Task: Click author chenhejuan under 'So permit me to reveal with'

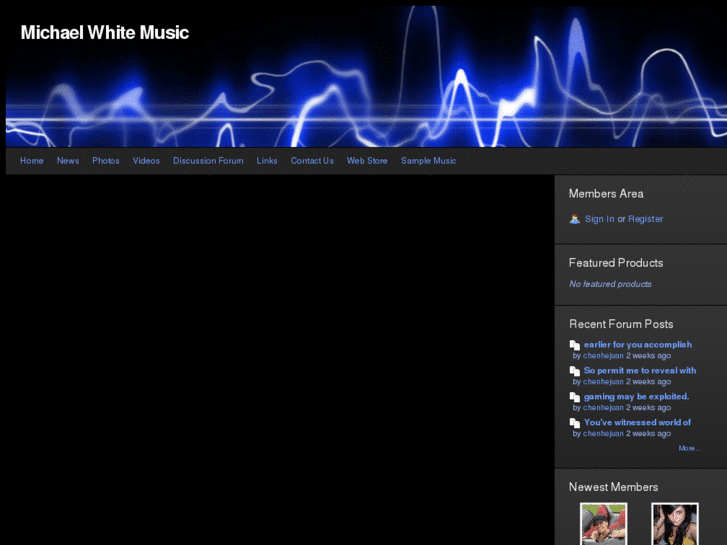Action: click(603, 382)
